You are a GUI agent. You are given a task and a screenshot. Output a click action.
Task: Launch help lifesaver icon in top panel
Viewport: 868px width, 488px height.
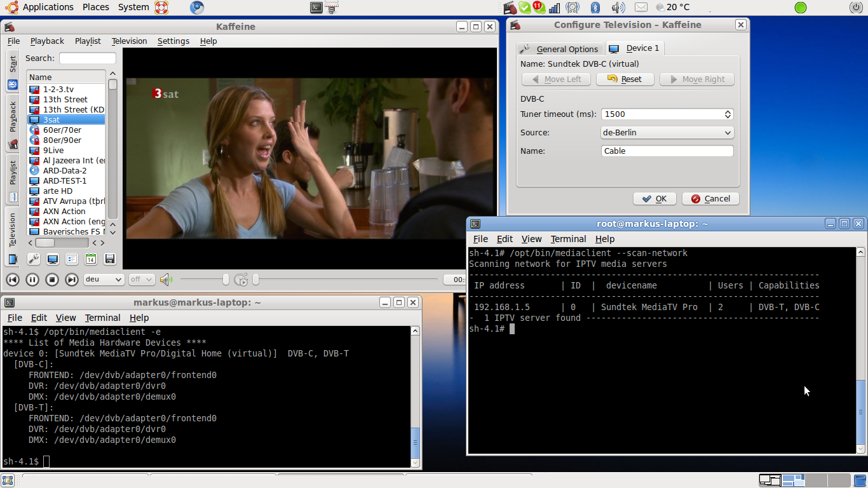(161, 8)
